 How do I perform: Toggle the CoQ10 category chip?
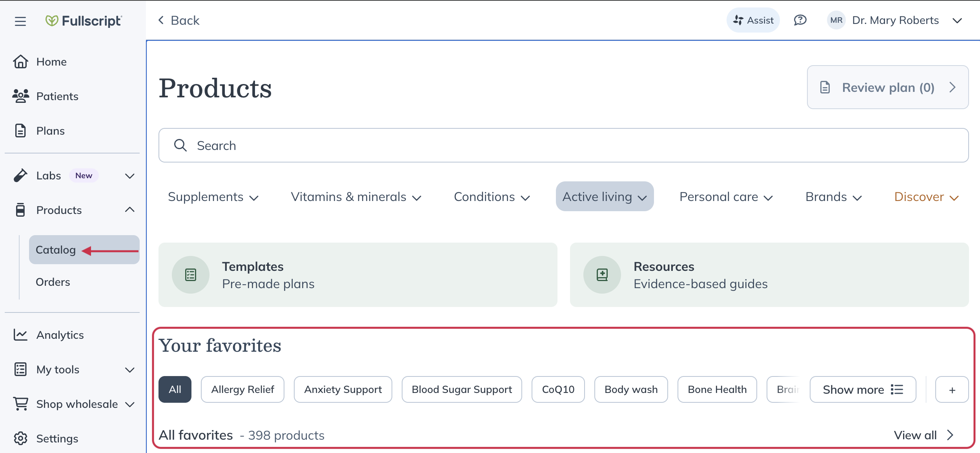[x=558, y=389]
